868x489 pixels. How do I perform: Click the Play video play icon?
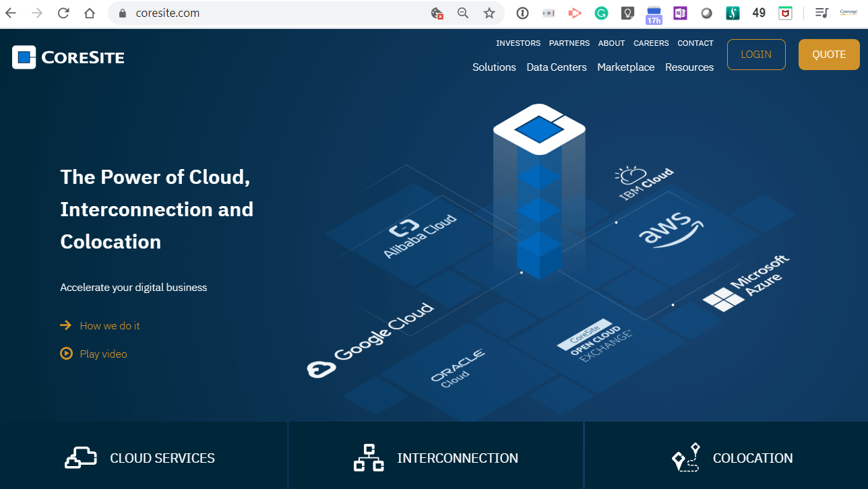65,354
